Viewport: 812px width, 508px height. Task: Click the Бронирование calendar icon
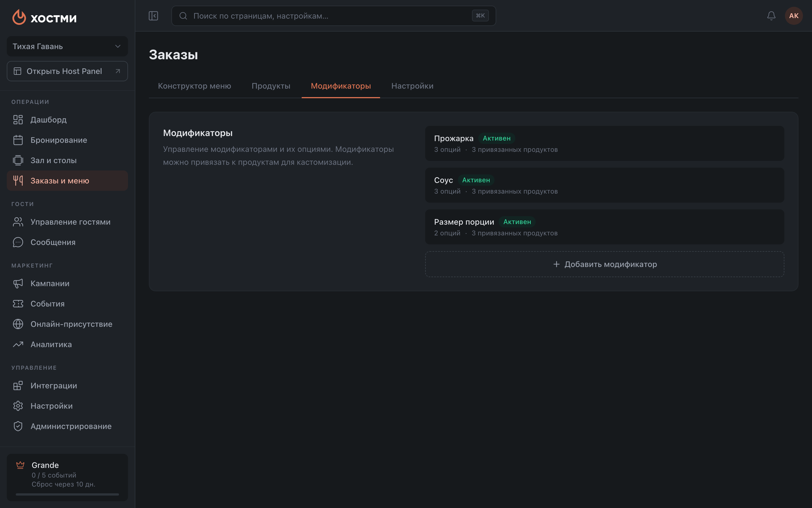coord(18,140)
